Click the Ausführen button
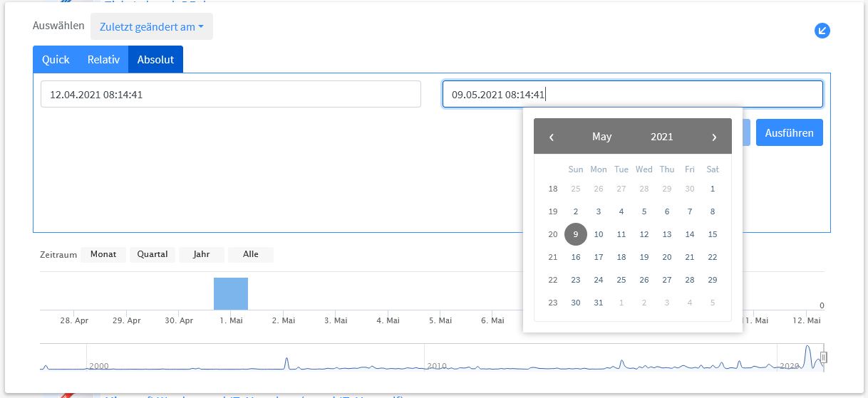The image size is (868, 398). pos(790,132)
